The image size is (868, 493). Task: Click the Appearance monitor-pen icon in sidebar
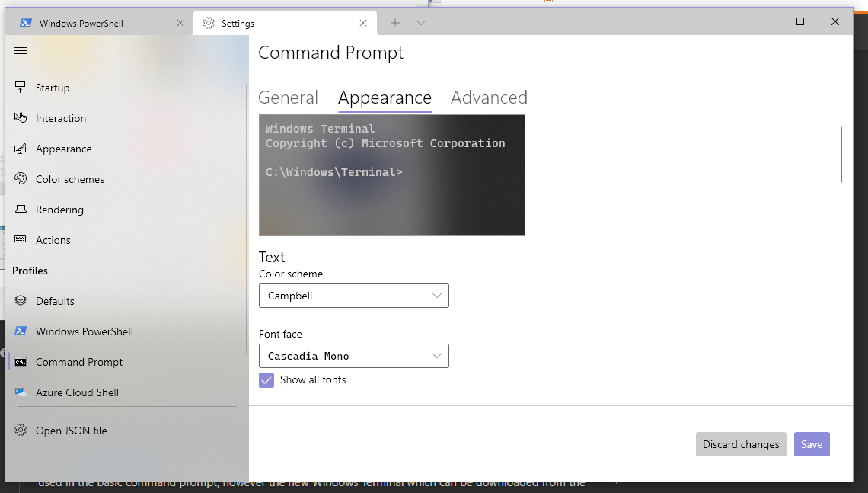(21, 149)
